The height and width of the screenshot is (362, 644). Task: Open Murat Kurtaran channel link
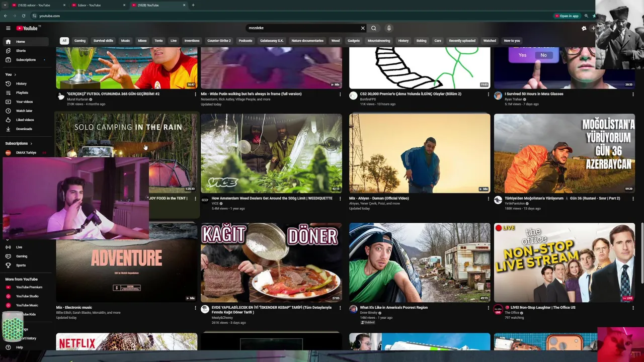coord(77,100)
